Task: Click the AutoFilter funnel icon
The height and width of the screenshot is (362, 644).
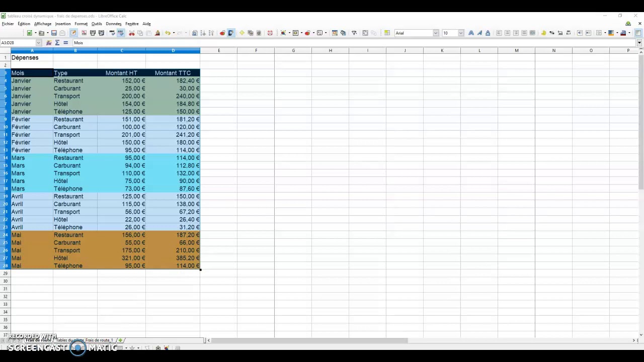Action: (354, 33)
